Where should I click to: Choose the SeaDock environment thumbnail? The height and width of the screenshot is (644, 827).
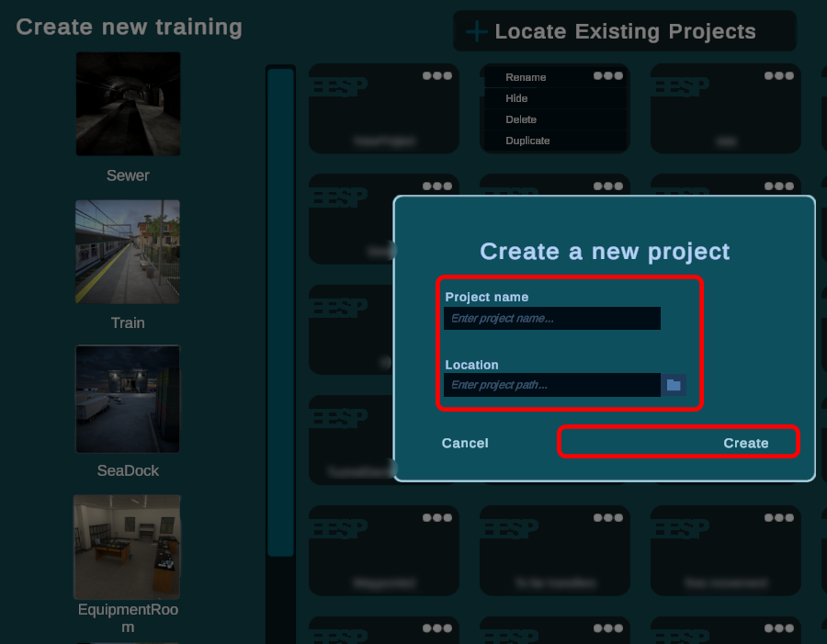128,399
